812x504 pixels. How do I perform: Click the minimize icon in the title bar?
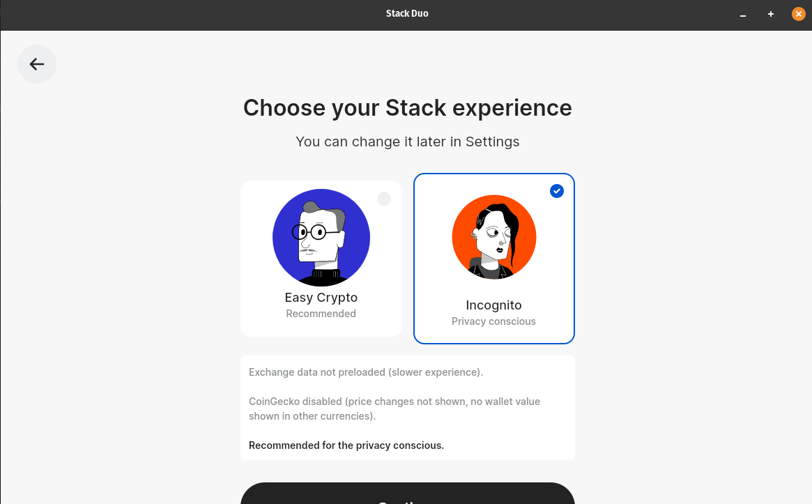click(742, 13)
